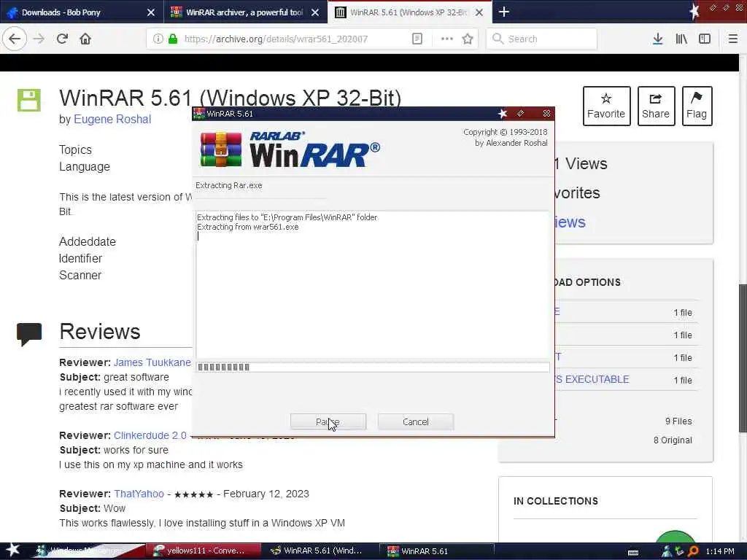Flag this archive item

697,106
